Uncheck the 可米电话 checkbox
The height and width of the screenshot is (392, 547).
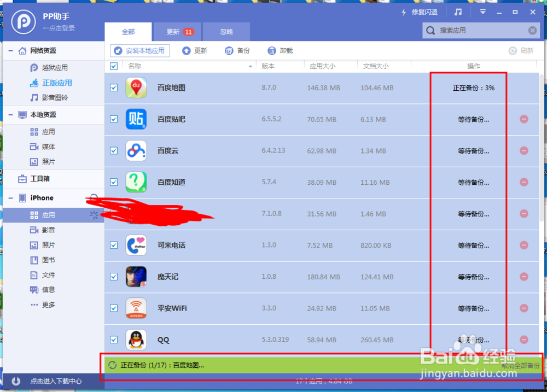click(114, 245)
